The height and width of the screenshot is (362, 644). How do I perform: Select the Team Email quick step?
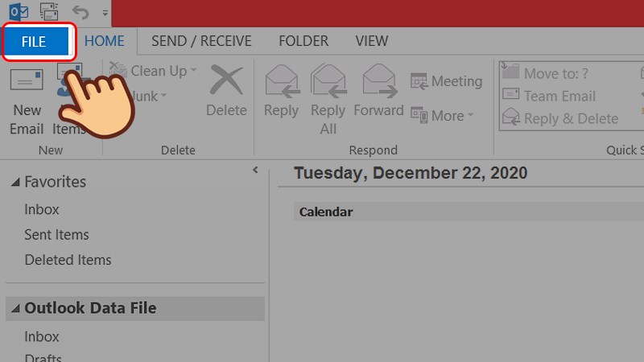(x=549, y=96)
